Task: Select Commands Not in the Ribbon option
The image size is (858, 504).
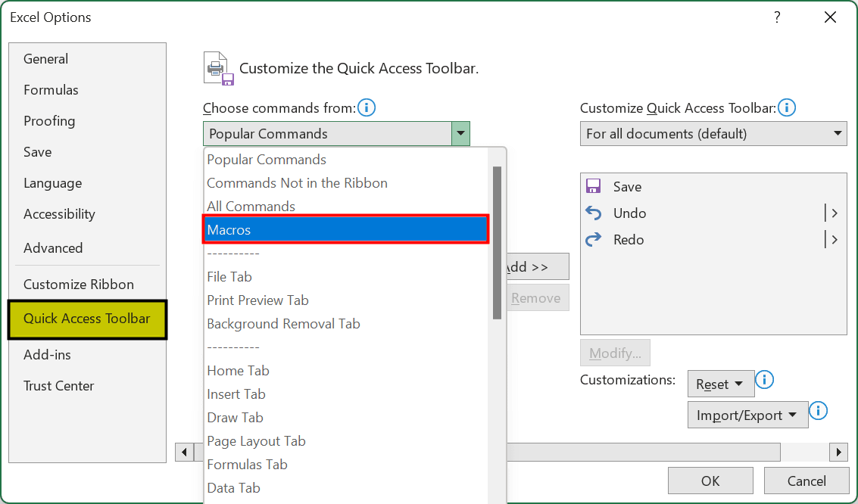Action: click(346, 183)
